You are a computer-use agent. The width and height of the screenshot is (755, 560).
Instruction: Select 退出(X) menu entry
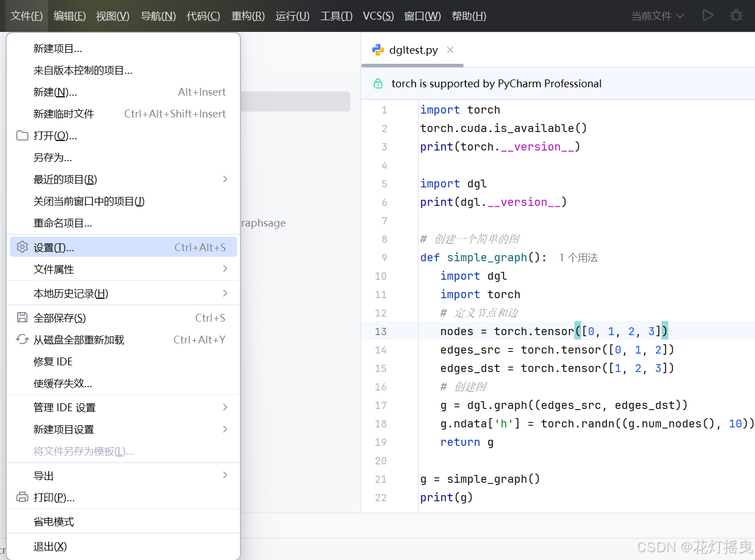click(124, 546)
